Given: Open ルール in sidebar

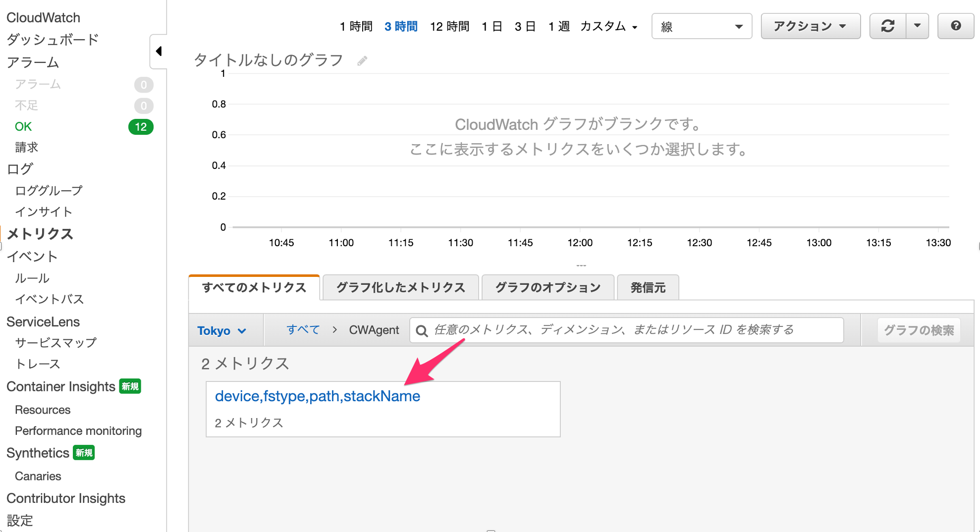Looking at the screenshot, I should tap(32, 278).
